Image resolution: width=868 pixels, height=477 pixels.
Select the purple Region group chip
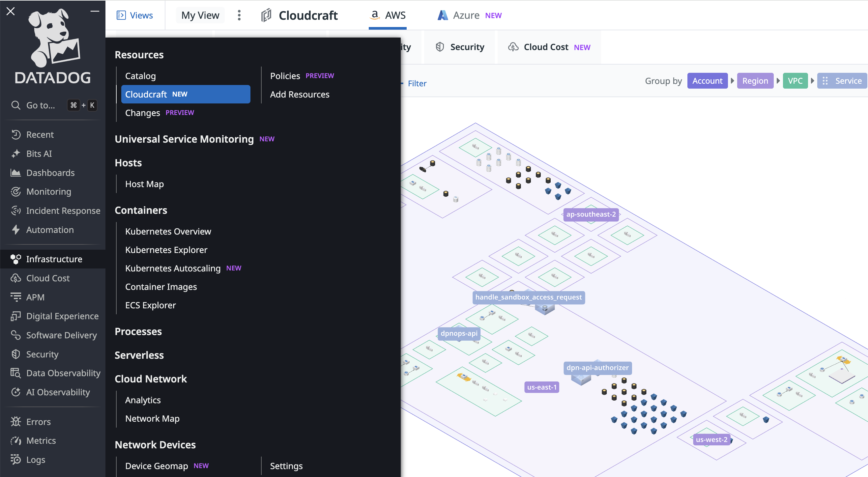click(x=755, y=81)
